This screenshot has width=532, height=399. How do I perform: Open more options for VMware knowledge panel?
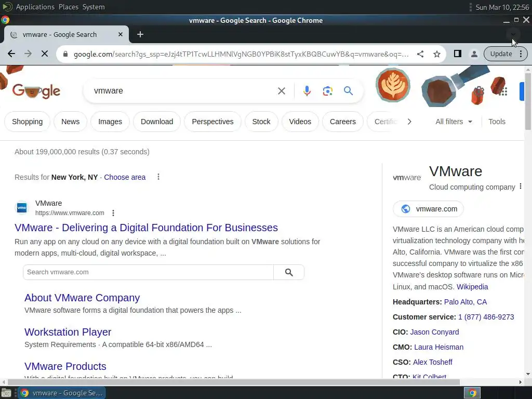(x=521, y=187)
